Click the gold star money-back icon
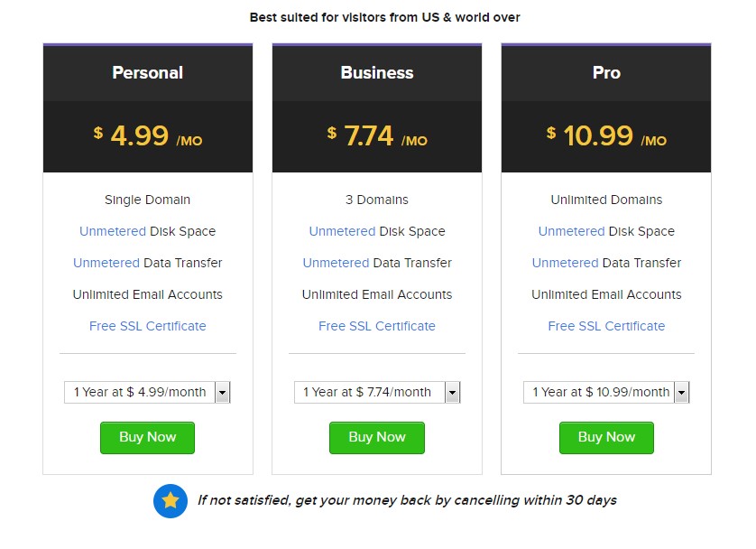This screenshot has width=756, height=549. click(170, 500)
